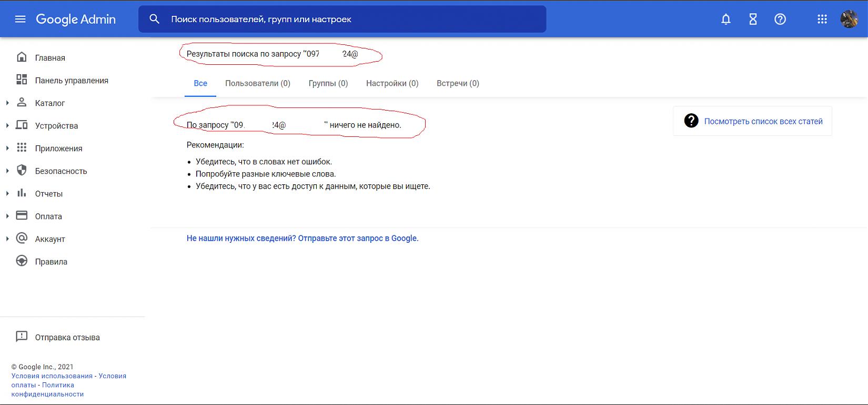
Task: Open the main hamburger menu
Action: [21, 19]
